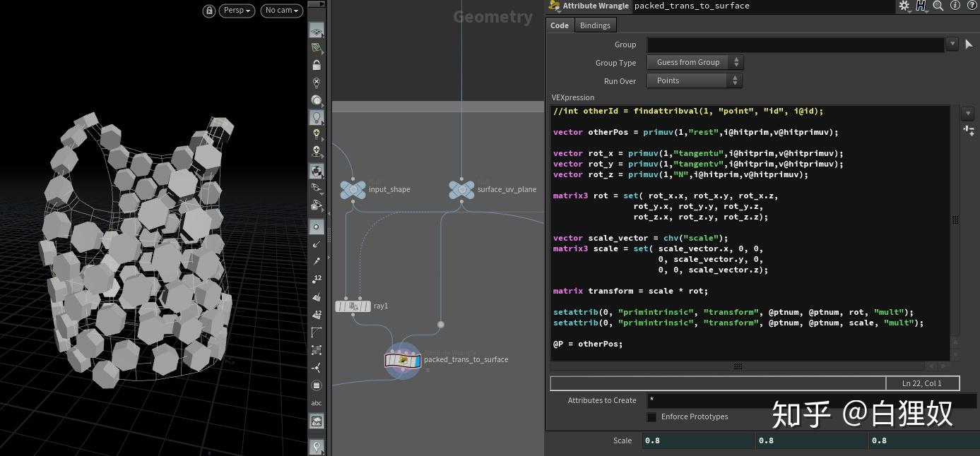Image resolution: width=980 pixels, height=456 pixels.
Task: Click the second Scale value field
Action: pyautogui.click(x=812, y=440)
